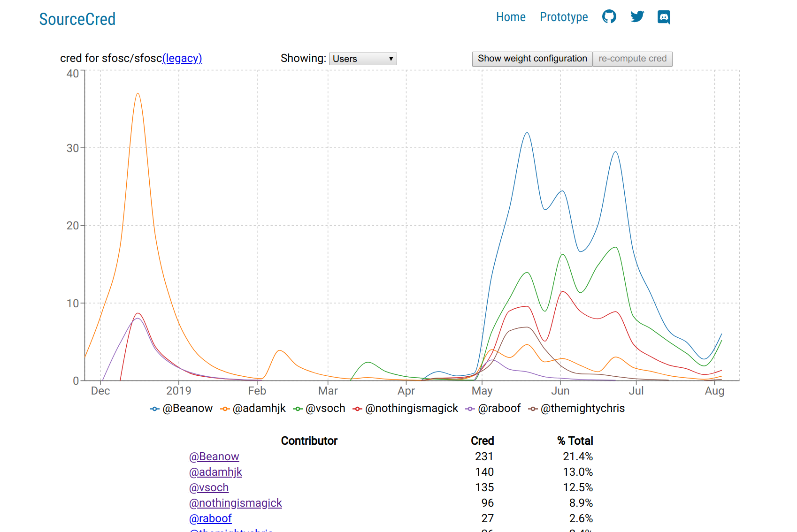The width and height of the screenshot is (797, 532).
Task: Click the Apr x-axis label
Action: [406, 391]
